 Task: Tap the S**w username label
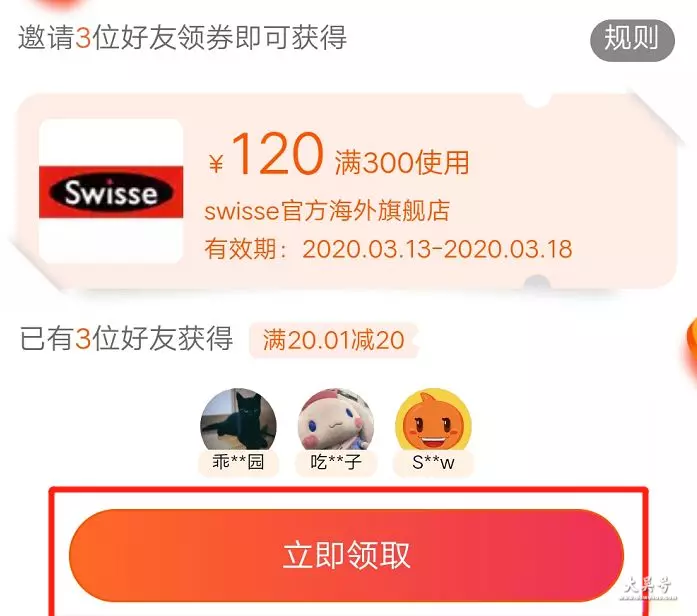pyautogui.click(x=433, y=463)
